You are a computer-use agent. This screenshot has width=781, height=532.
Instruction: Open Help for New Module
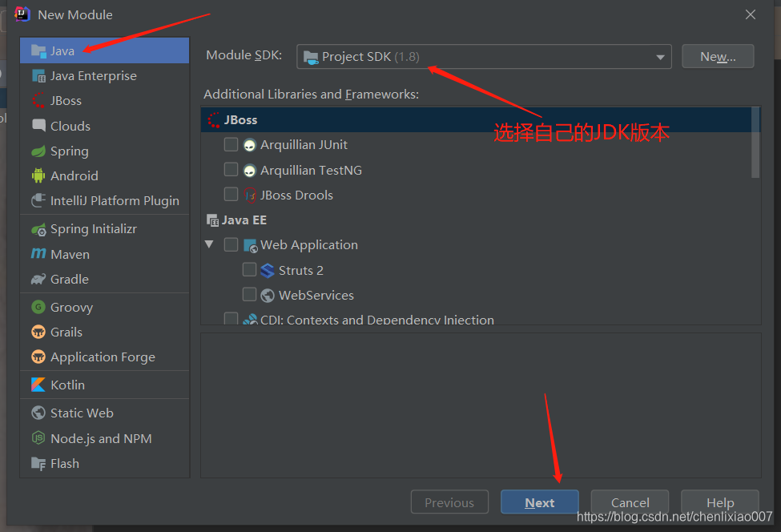pyautogui.click(x=720, y=501)
